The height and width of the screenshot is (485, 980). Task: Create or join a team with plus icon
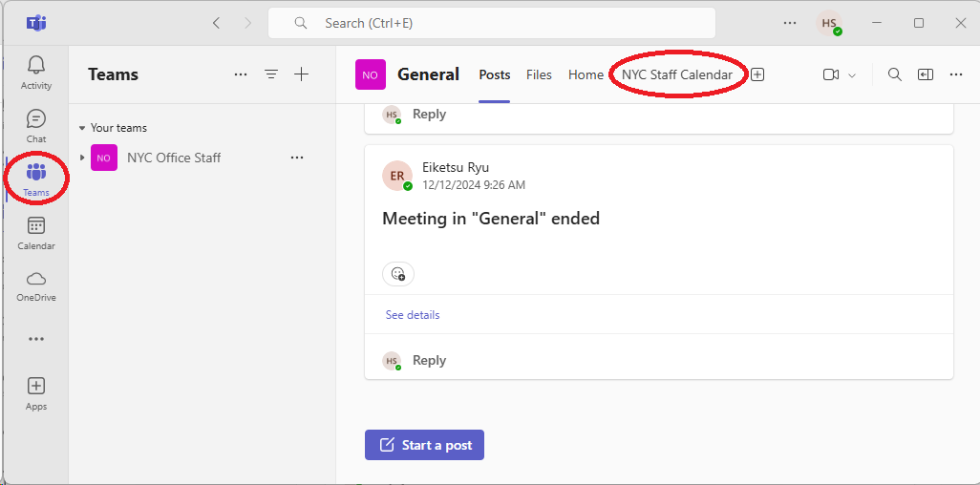pos(301,74)
